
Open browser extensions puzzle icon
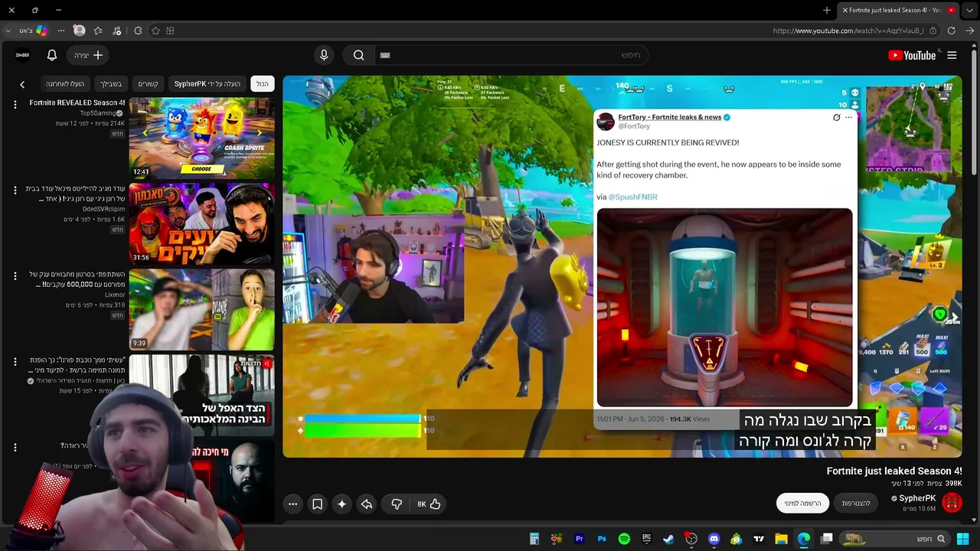pos(138,31)
